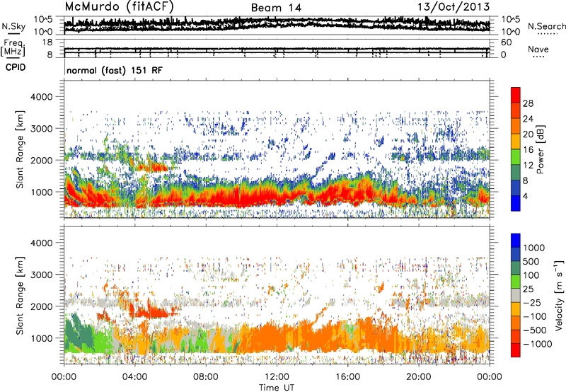
Task: Click the '-25' velocity colorbar label
Action: click(x=532, y=303)
